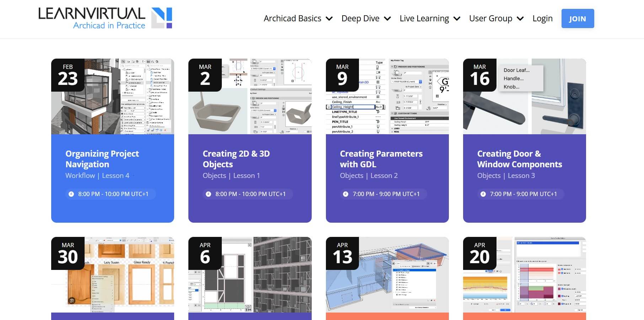Click the 'Objects | Lesson 2' subtitle
The width and height of the screenshot is (644, 320).
tap(369, 175)
